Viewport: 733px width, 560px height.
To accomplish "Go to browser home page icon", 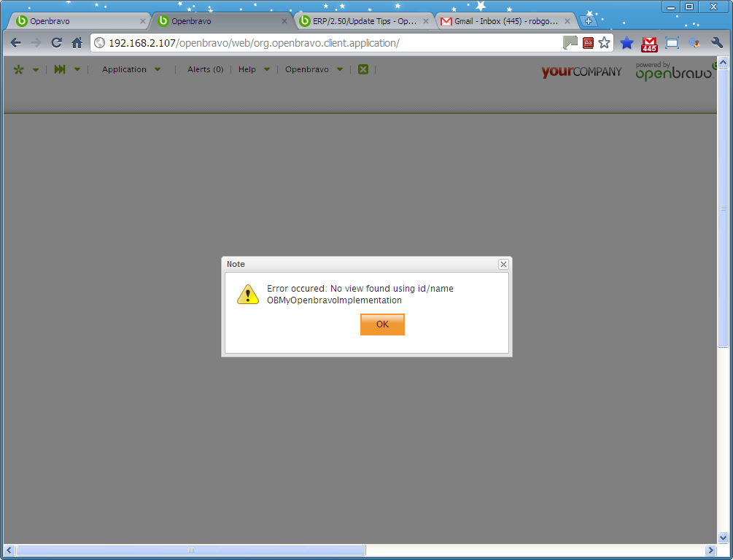I will [77, 43].
